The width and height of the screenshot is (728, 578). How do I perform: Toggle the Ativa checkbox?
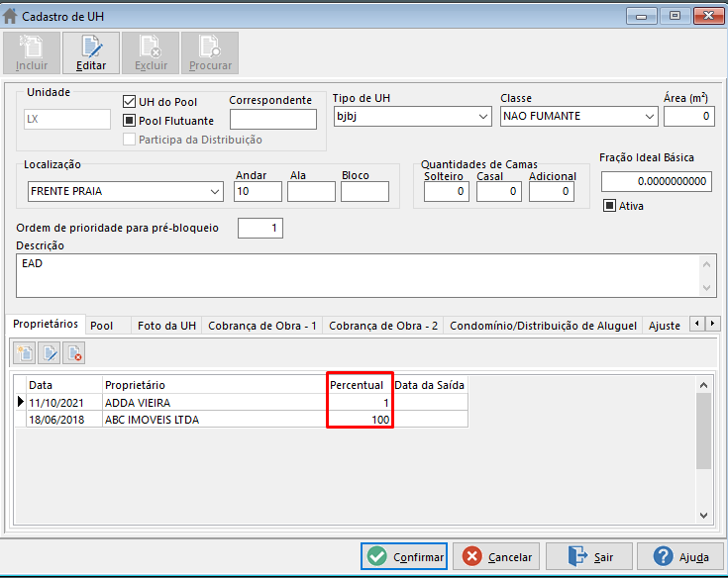(609, 206)
